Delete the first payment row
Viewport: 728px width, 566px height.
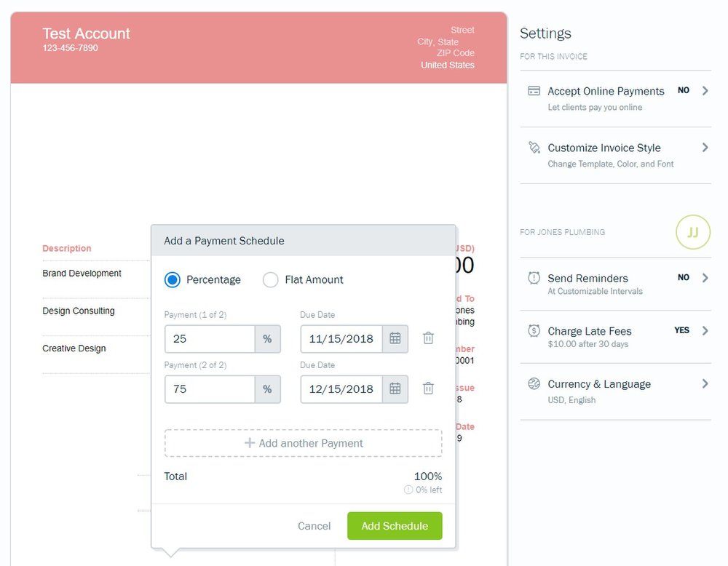click(x=429, y=338)
